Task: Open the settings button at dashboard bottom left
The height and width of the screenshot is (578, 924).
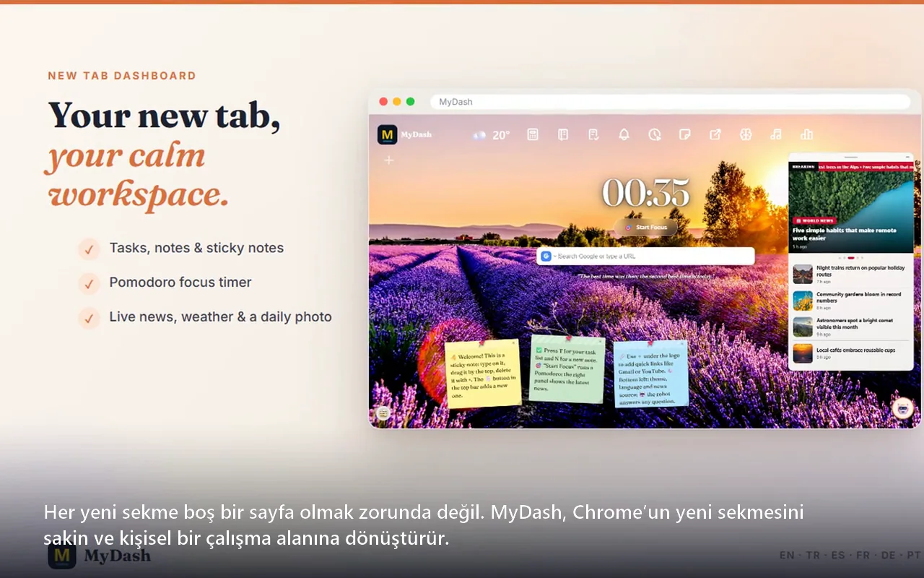Action: (x=383, y=413)
